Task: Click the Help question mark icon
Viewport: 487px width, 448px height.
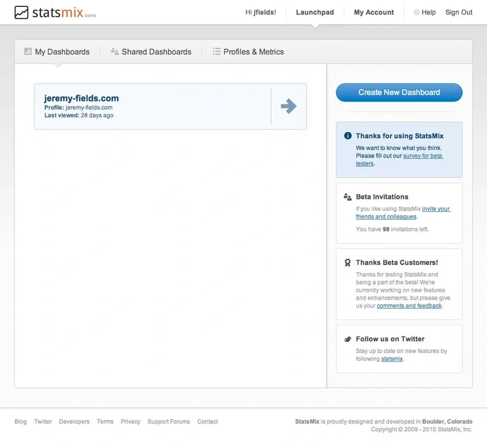Action: pos(417,13)
